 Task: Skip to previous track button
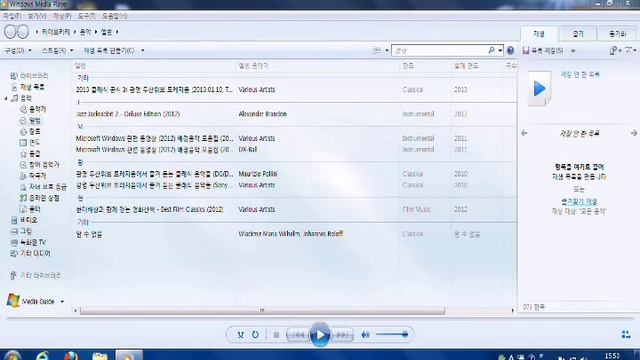[x=298, y=335]
